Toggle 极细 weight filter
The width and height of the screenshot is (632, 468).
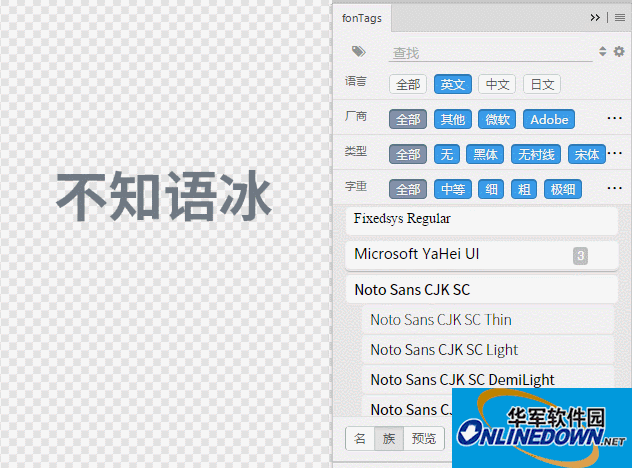coord(563,189)
